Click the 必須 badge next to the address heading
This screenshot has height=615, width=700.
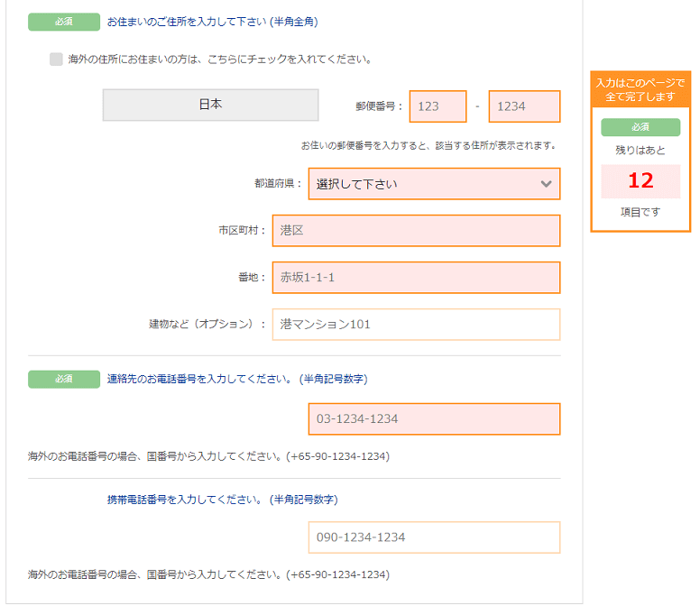click(64, 22)
